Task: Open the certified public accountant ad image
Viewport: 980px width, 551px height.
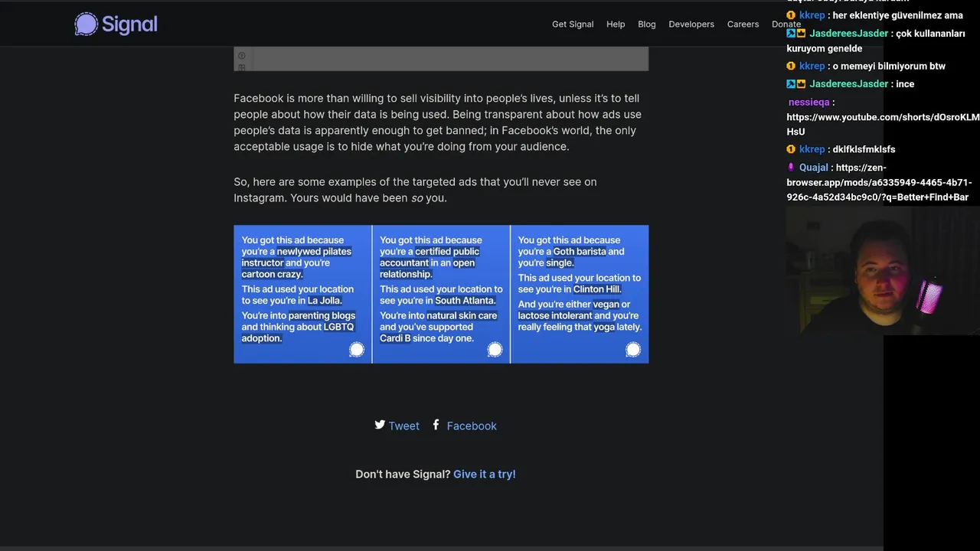Action: (x=441, y=294)
